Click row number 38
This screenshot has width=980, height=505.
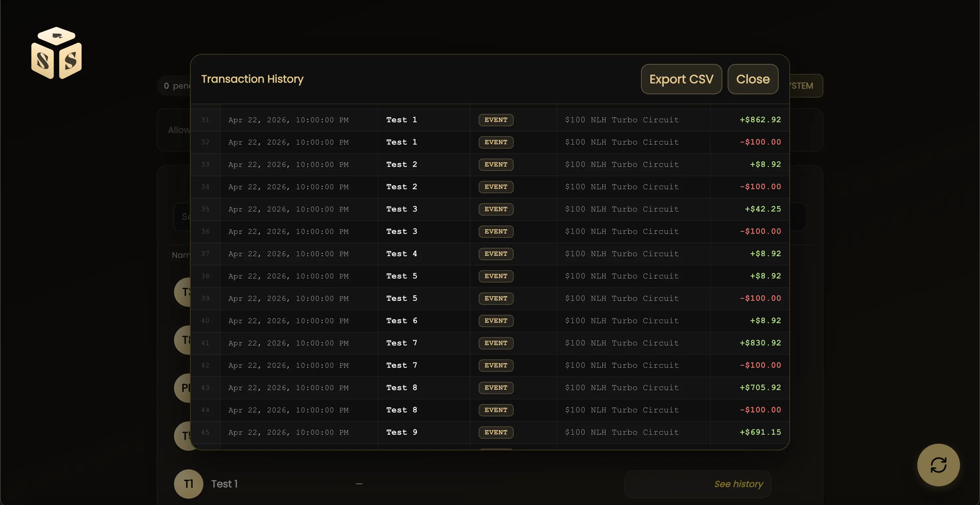205,276
